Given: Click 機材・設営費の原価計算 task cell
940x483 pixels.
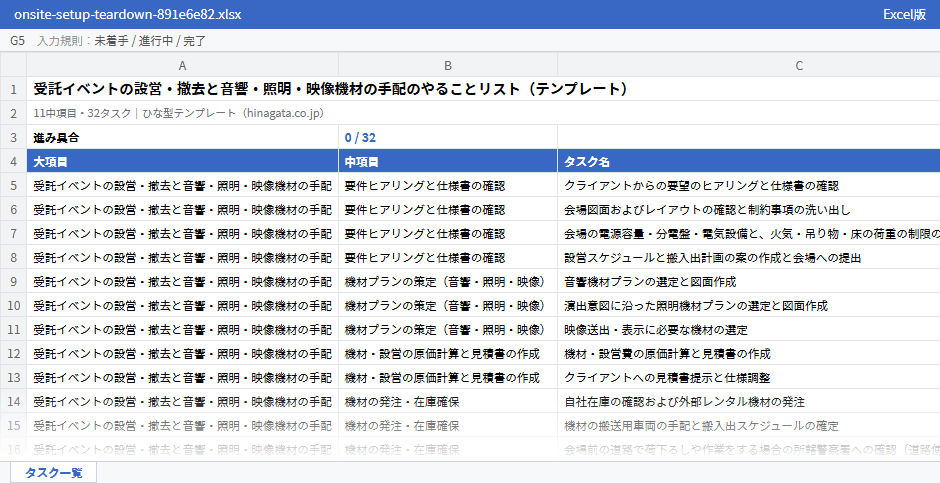Looking at the screenshot, I should [x=749, y=354].
